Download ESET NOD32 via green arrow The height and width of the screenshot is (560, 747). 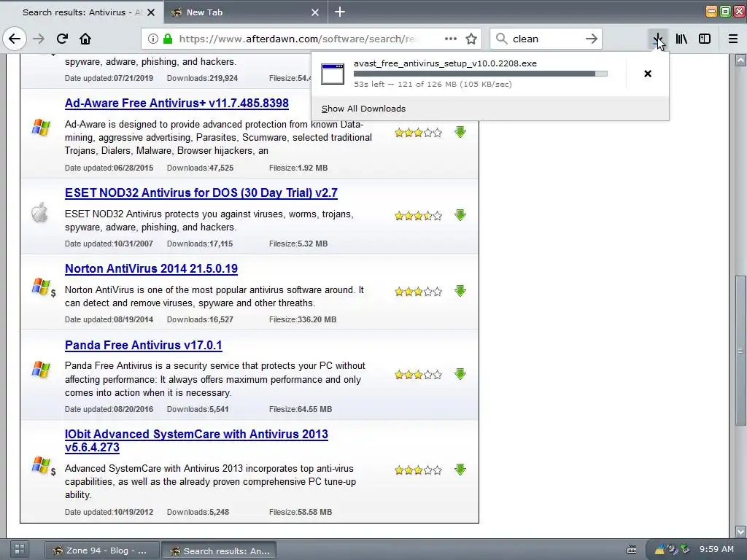460,215
